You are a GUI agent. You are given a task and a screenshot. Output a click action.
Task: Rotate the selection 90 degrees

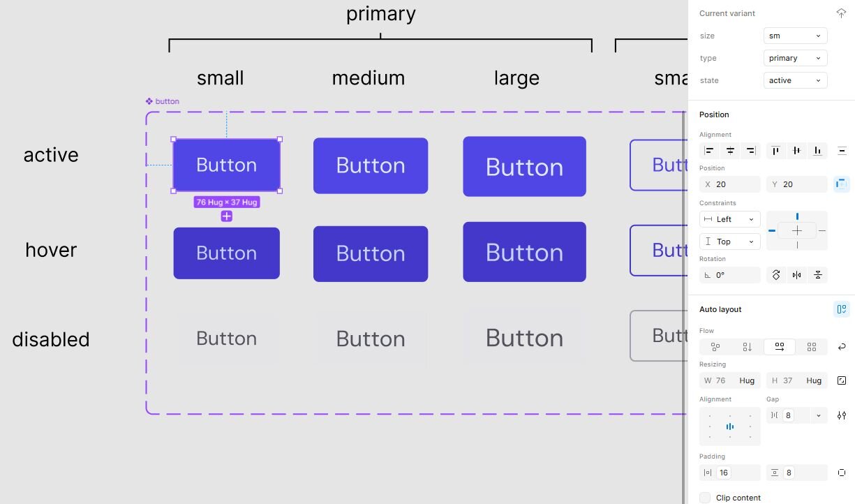pyautogui.click(x=775, y=275)
